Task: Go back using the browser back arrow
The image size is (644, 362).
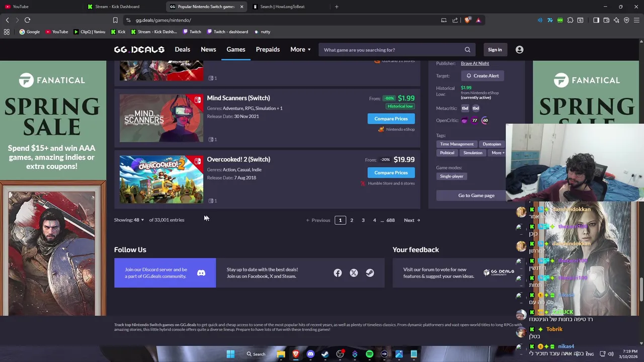Action: point(7,20)
